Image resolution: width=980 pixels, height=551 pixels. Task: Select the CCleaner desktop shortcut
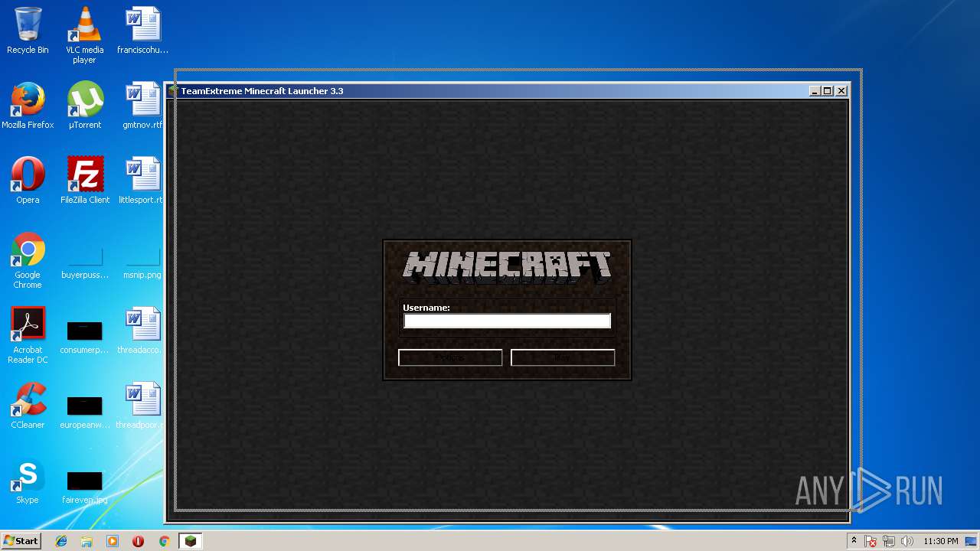pyautogui.click(x=28, y=406)
